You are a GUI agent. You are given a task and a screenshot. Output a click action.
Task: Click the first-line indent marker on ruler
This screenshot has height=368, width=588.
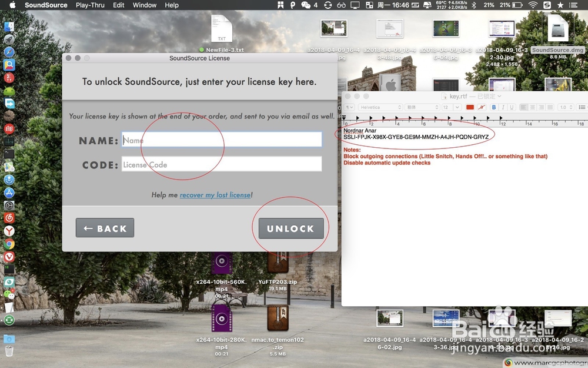(x=344, y=118)
